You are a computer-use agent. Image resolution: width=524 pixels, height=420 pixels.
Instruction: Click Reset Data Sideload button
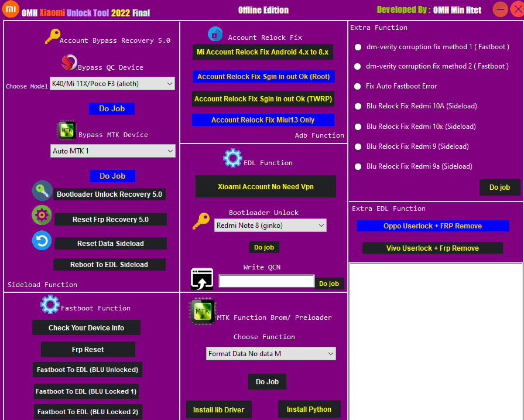coord(110,244)
